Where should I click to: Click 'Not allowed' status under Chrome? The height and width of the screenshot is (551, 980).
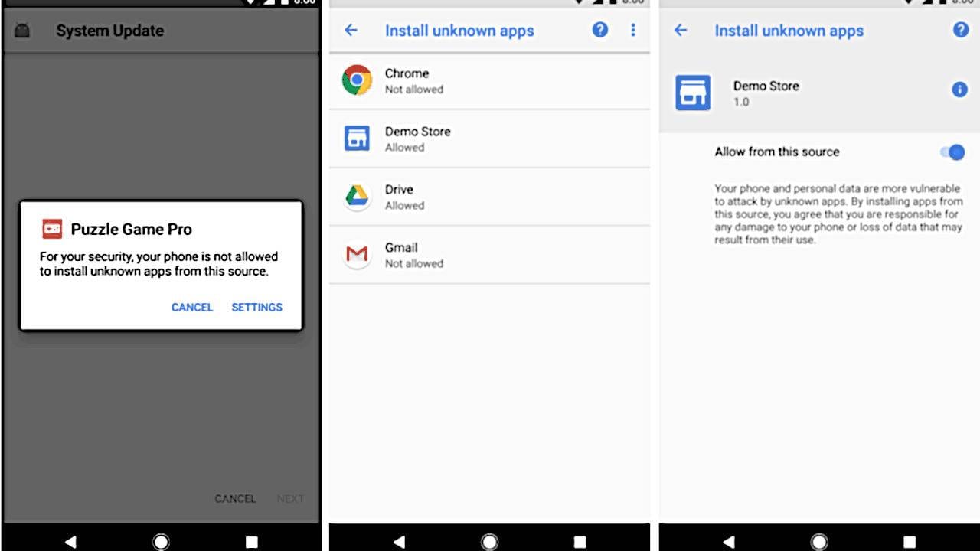click(x=414, y=90)
